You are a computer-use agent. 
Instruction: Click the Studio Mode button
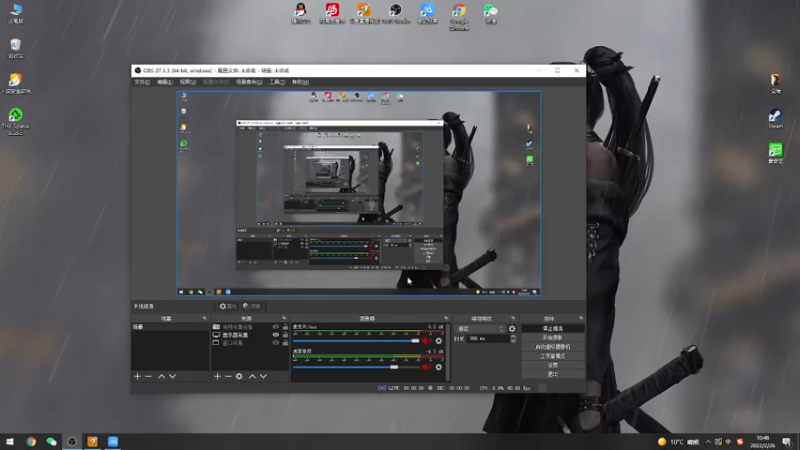coord(553,356)
